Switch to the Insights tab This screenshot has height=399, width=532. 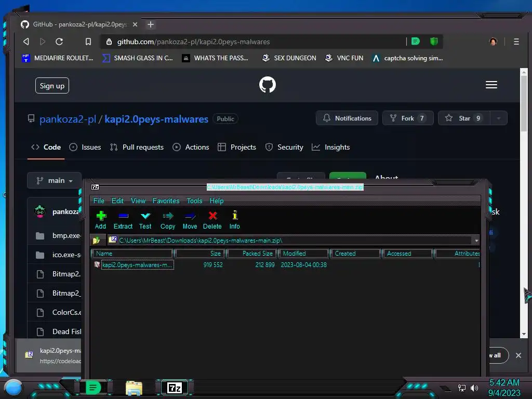click(x=331, y=147)
